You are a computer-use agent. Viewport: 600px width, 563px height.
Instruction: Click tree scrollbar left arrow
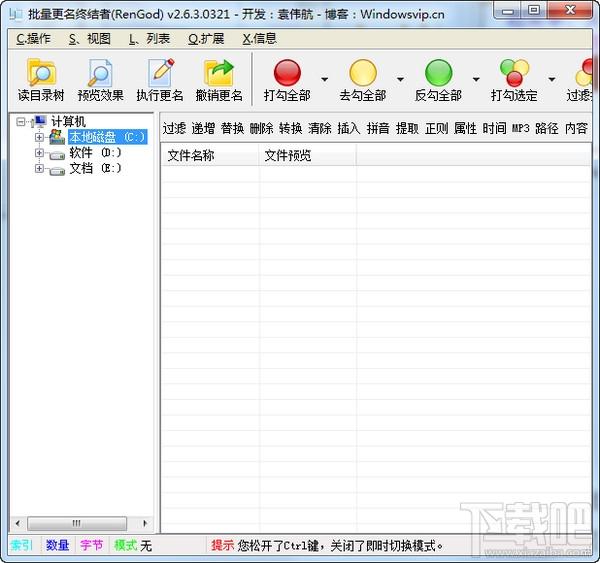pos(18,523)
